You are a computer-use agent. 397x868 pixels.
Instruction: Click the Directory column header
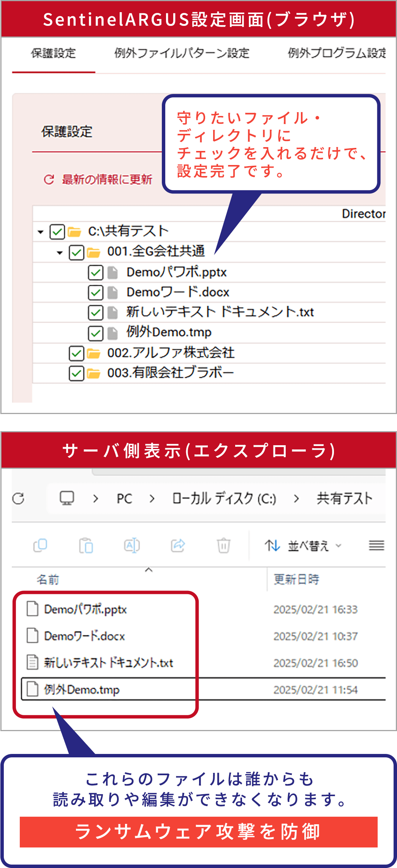click(x=364, y=214)
